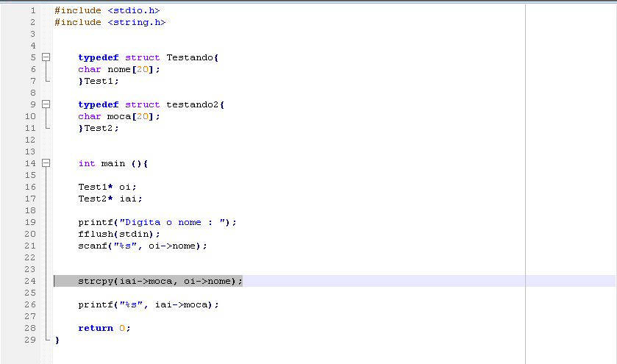
Task: Click the '}Test2;' text
Action: [x=99, y=128]
